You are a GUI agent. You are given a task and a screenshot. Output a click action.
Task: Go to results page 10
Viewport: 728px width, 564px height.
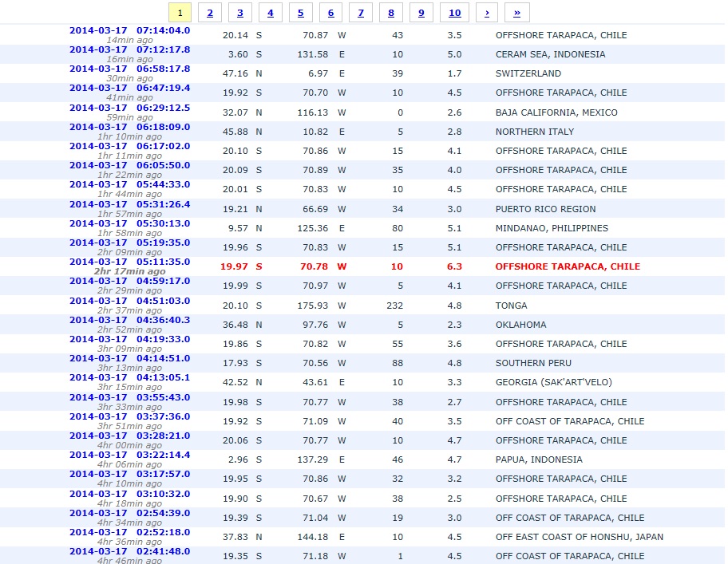click(x=454, y=13)
